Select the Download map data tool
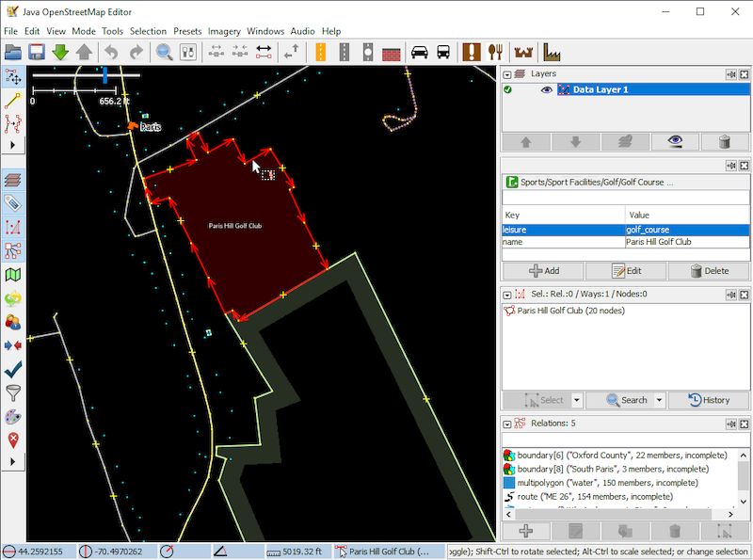 tap(58, 52)
